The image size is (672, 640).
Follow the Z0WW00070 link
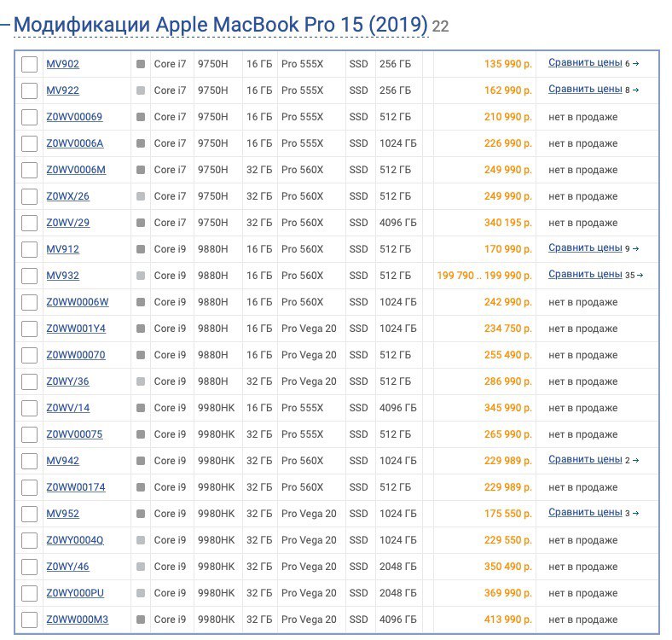(x=76, y=355)
